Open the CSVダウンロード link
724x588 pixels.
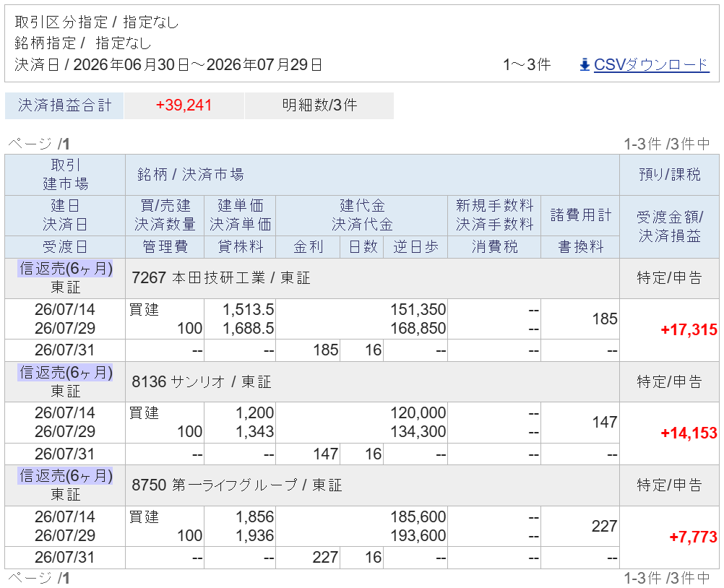click(x=651, y=64)
